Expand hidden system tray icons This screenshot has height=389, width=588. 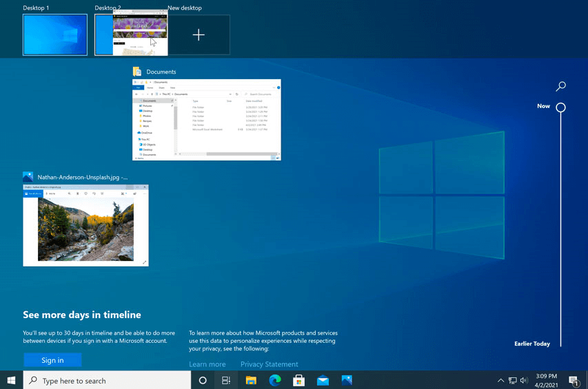click(x=500, y=380)
